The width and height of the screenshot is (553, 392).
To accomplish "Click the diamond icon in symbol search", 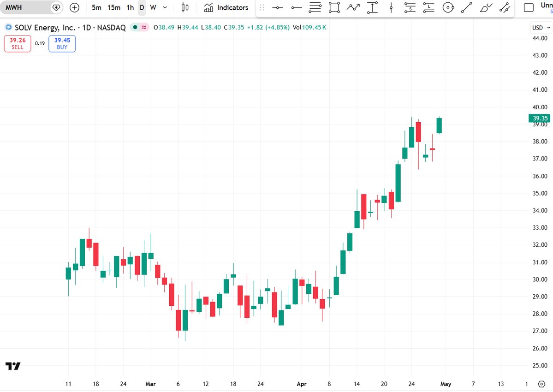I will click(56, 7).
